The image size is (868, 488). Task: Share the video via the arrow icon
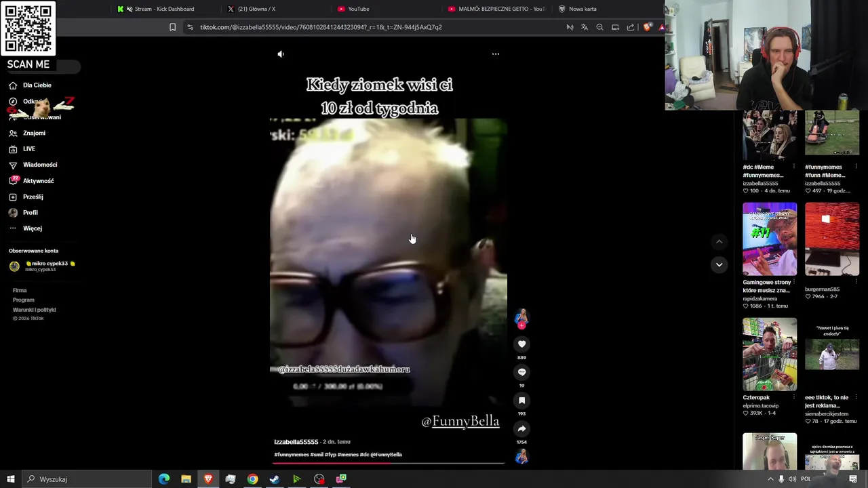(x=521, y=429)
